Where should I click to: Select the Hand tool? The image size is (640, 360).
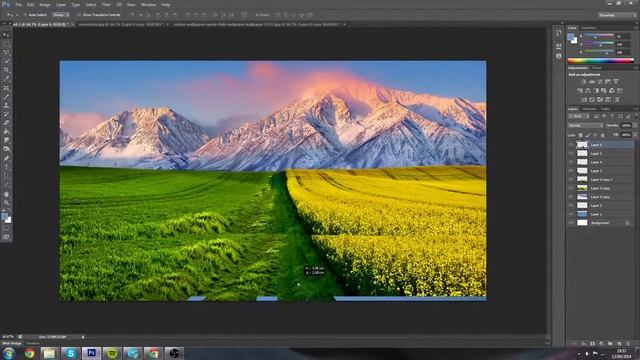click(6, 194)
